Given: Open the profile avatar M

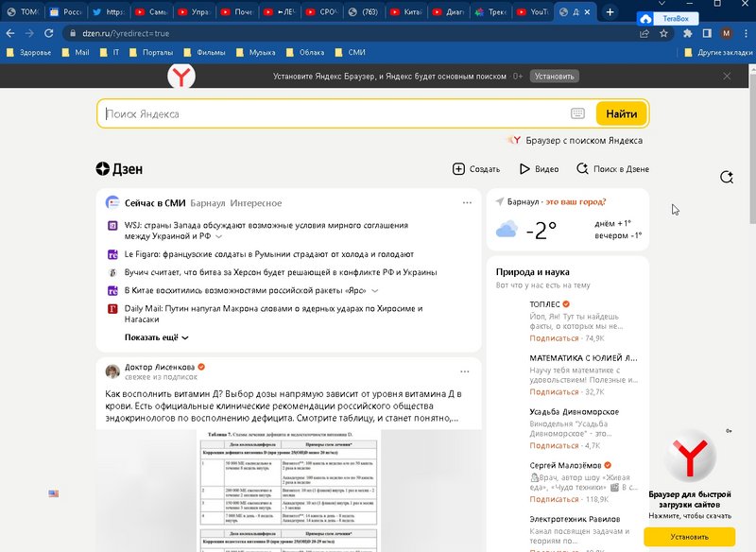Looking at the screenshot, I should pyautogui.click(x=726, y=33).
